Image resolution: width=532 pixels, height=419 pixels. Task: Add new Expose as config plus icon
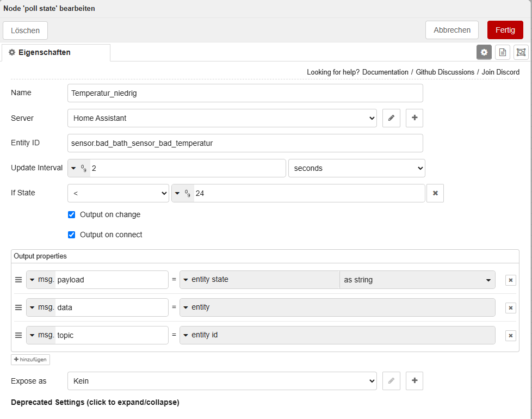click(415, 381)
